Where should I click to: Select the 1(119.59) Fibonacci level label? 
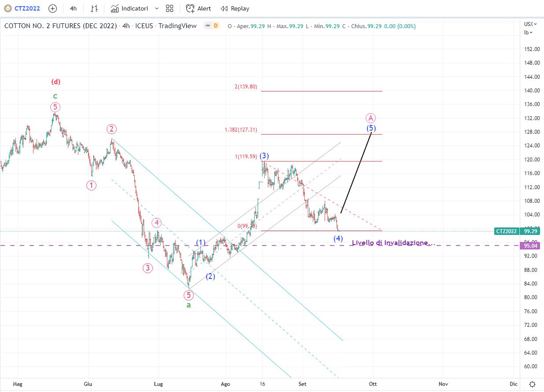point(245,156)
